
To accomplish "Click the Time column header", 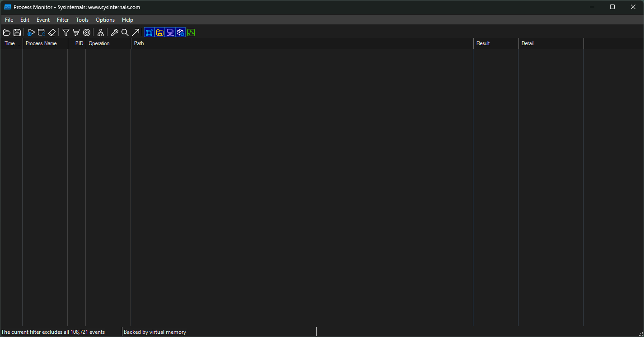I will pyautogui.click(x=12, y=43).
